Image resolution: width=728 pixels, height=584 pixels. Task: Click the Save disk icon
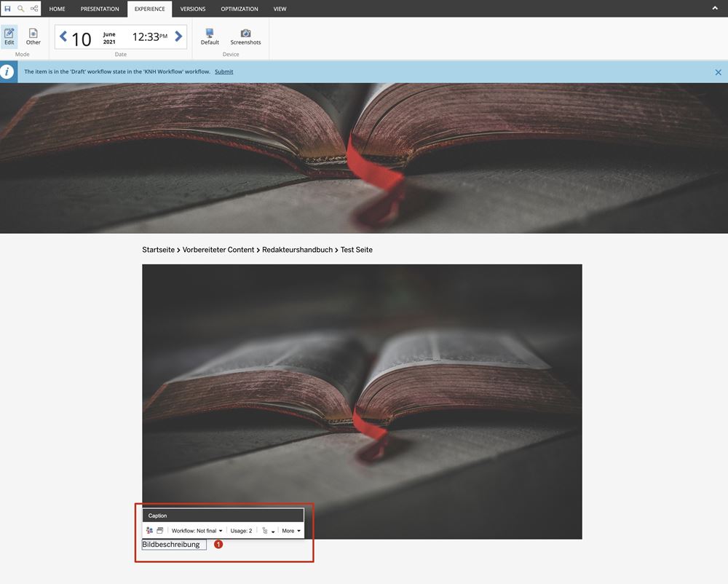click(8, 9)
